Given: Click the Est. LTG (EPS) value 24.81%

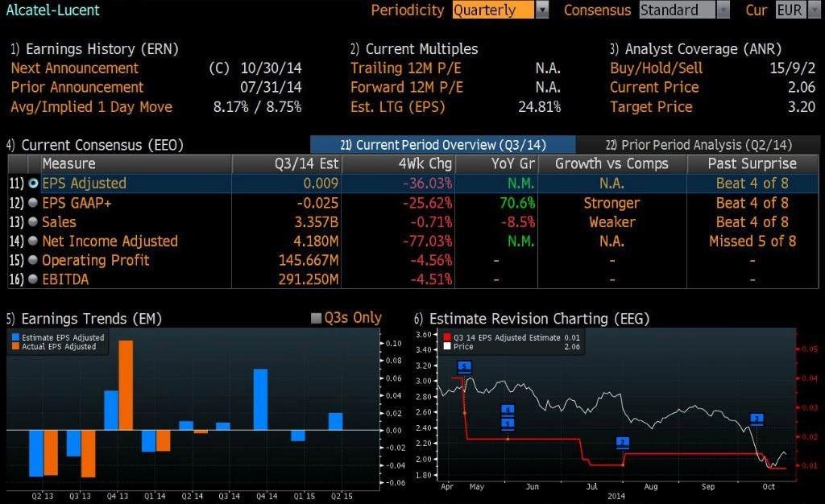Looking at the screenshot, I should point(539,107).
